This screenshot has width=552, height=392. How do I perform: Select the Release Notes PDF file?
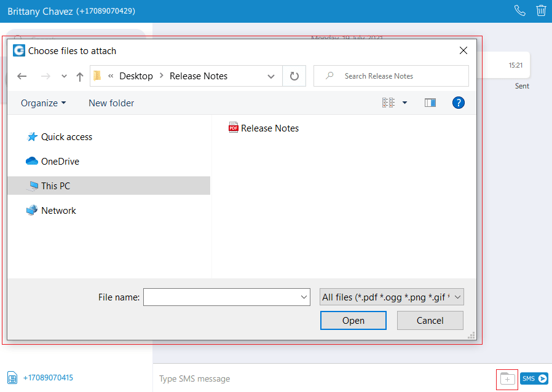pyautogui.click(x=264, y=128)
